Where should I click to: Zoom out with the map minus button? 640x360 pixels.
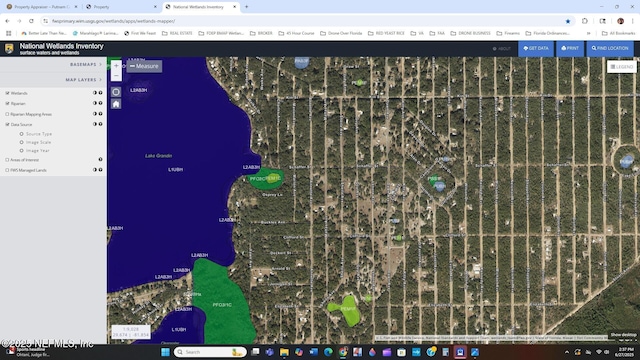[116, 76]
